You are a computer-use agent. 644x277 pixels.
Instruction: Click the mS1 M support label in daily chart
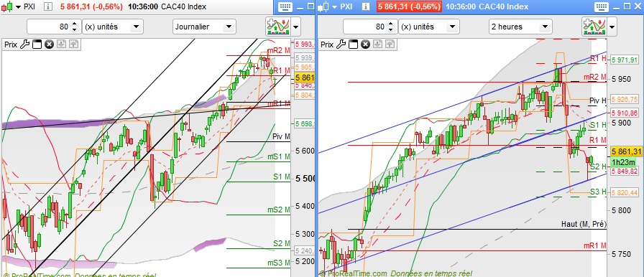pos(279,156)
